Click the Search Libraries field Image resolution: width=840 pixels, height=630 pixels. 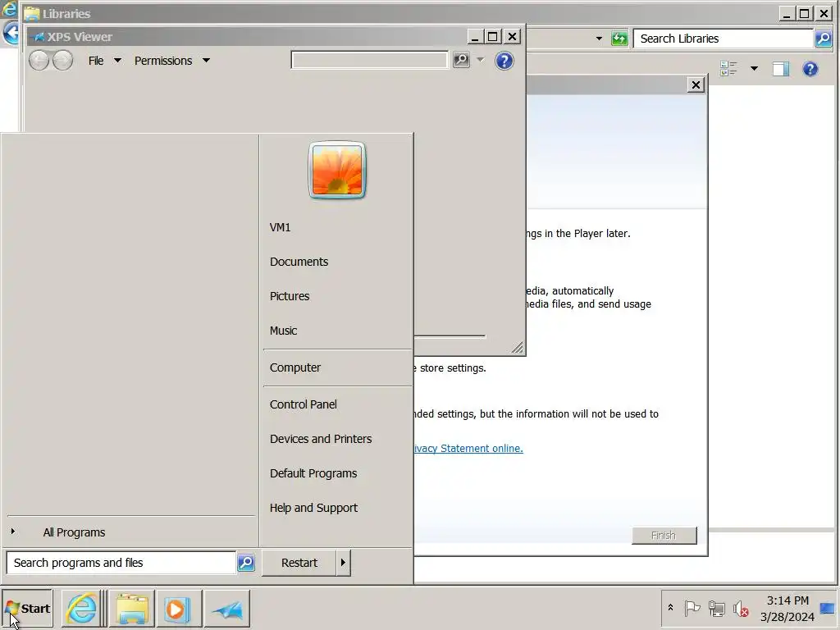(x=724, y=39)
